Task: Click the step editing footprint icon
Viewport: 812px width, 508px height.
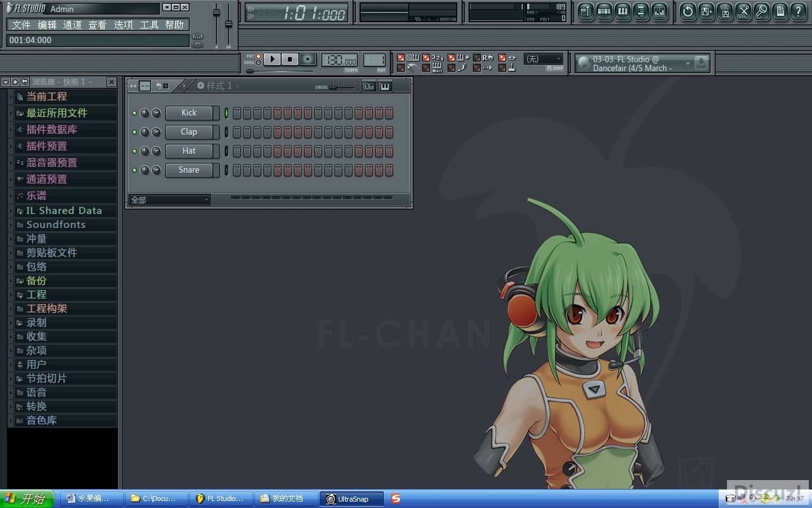Action: [x=463, y=68]
